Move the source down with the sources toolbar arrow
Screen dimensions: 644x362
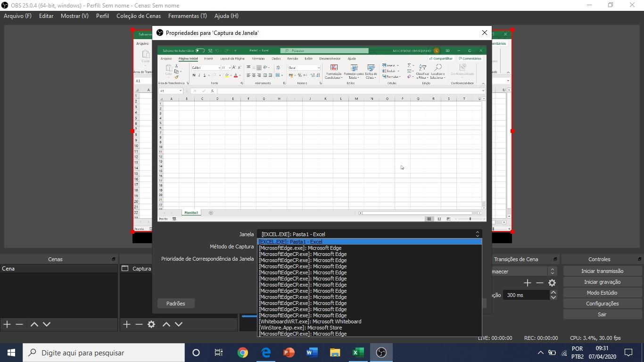(179, 324)
